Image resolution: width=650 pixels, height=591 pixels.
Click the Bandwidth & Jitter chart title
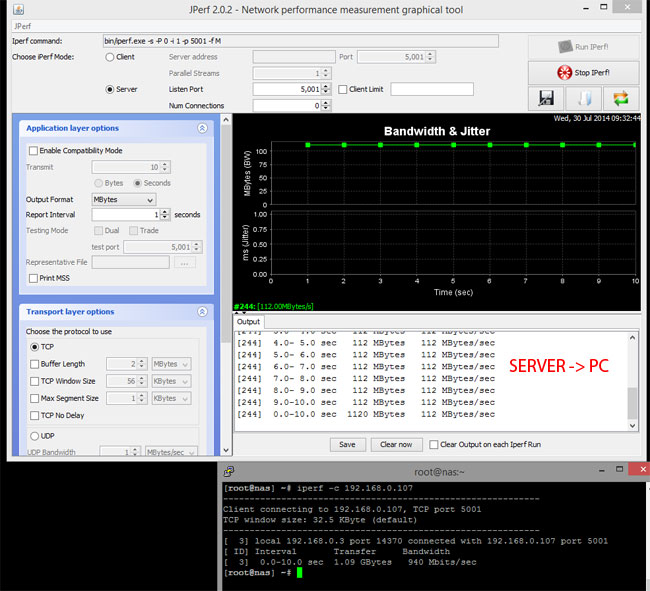(x=437, y=131)
